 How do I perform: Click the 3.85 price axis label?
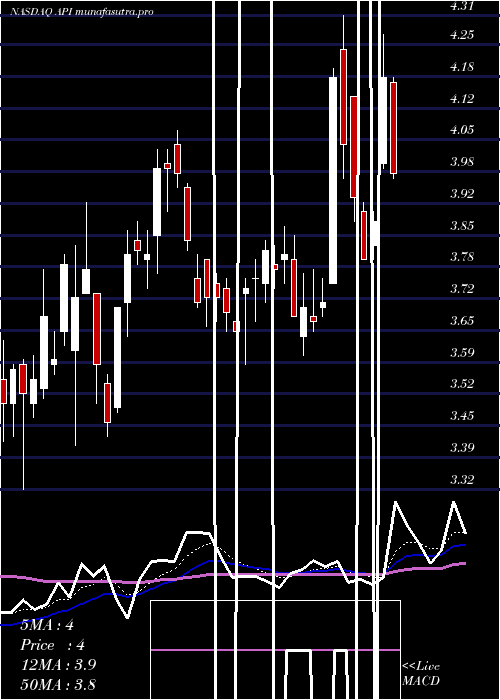coord(463,225)
